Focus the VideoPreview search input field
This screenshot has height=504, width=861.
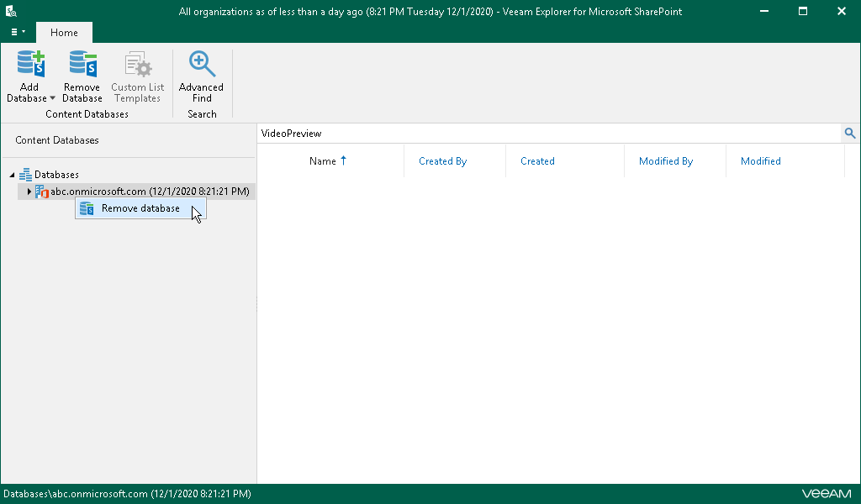coord(550,134)
